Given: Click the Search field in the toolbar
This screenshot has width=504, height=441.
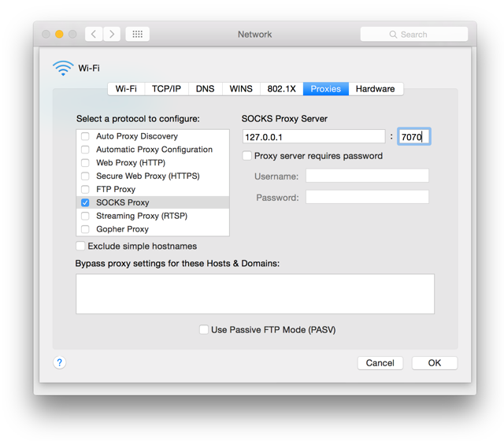Looking at the screenshot, I should [x=414, y=35].
